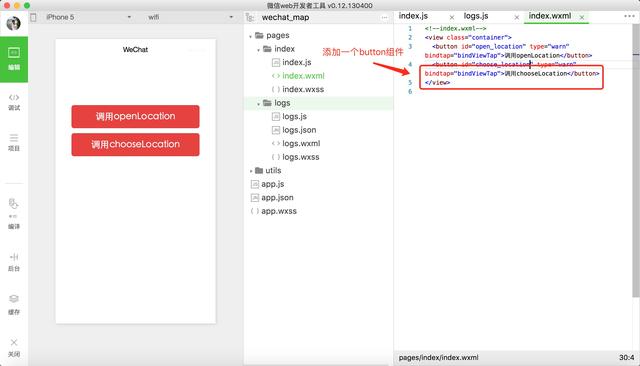
Task: Click the 编译 (Compile) sidebar icon
Action: [14, 213]
